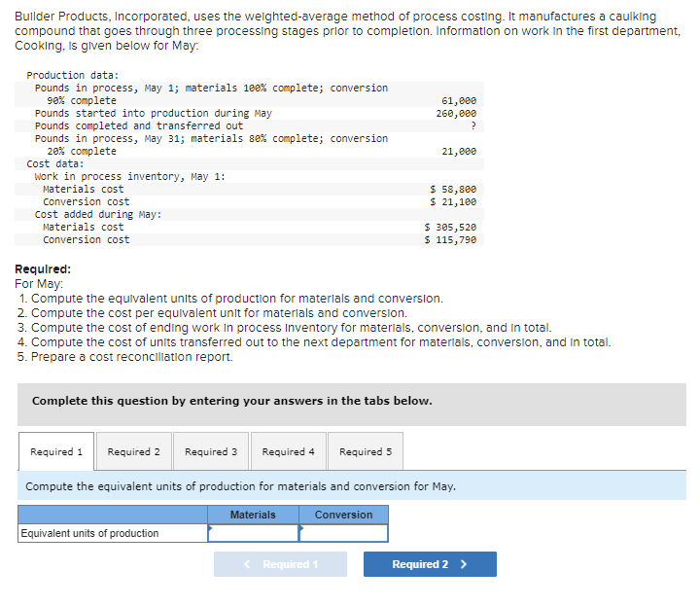
Task: Click the 'Complete this question' instruction banner
Action: point(352,404)
